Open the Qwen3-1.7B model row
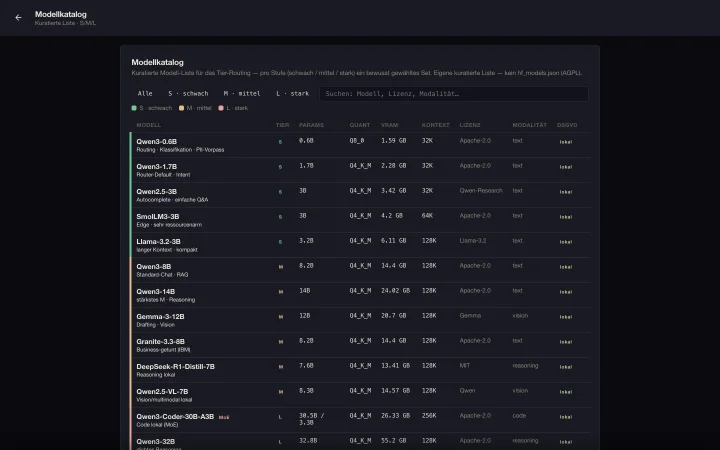The width and height of the screenshot is (720, 450). [x=360, y=170]
